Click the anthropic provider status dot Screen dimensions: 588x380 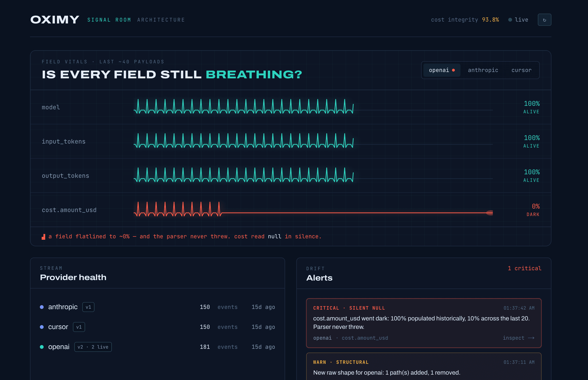(42, 307)
